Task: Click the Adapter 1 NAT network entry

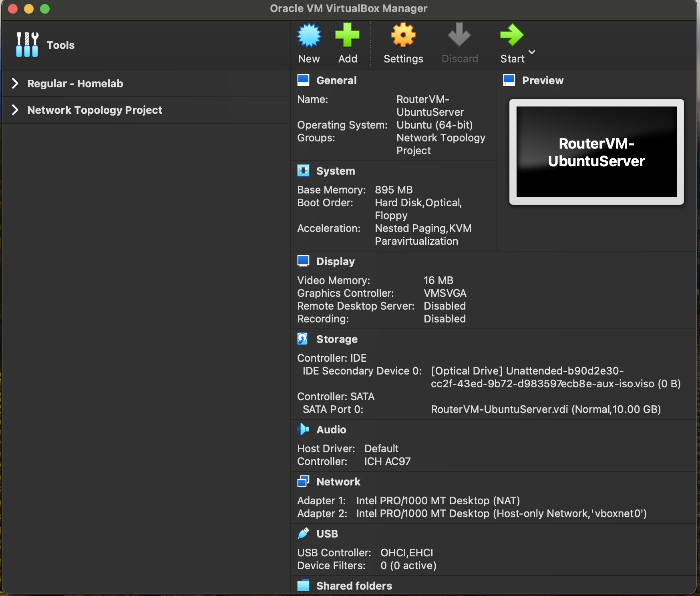Action: (x=438, y=501)
